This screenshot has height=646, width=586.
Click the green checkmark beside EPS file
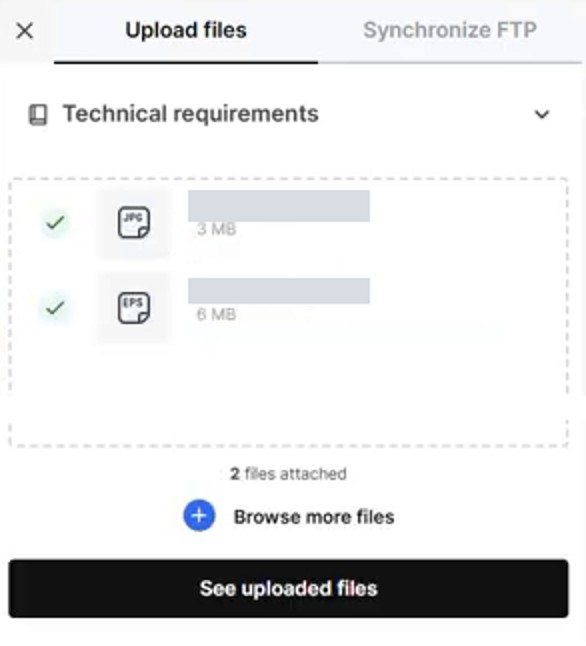click(x=55, y=308)
